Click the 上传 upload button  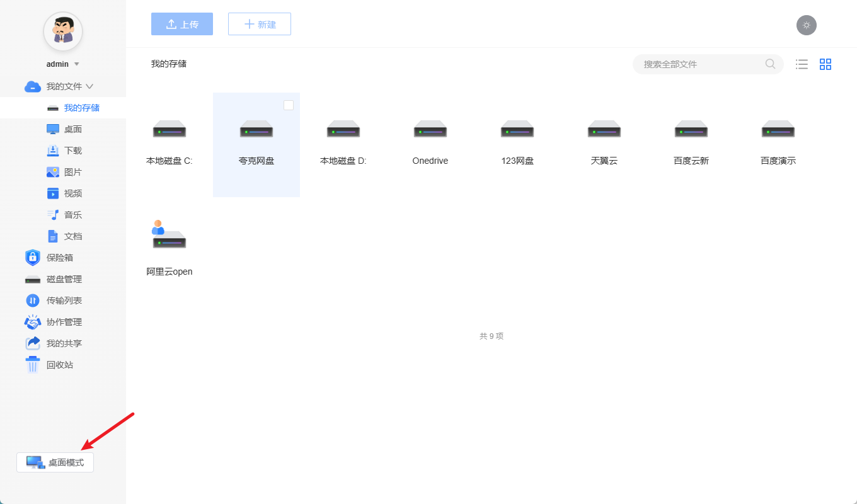pyautogui.click(x=182, y=24)
